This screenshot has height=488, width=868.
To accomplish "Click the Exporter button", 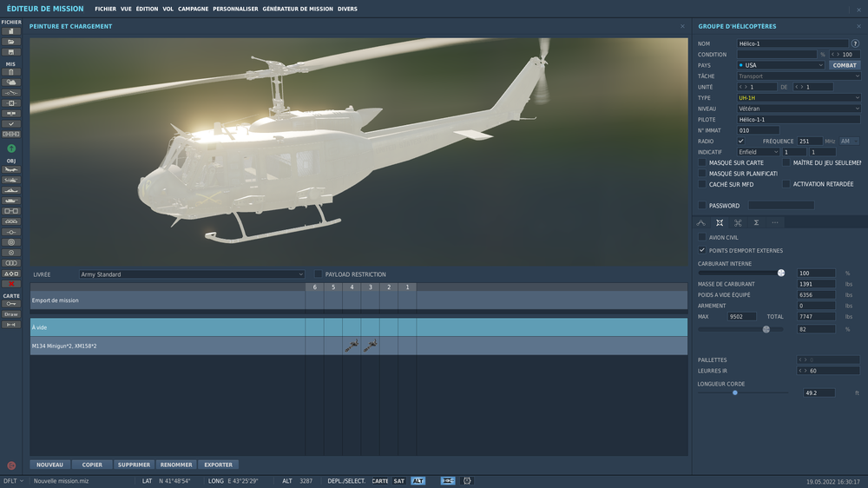I will 218,465.
